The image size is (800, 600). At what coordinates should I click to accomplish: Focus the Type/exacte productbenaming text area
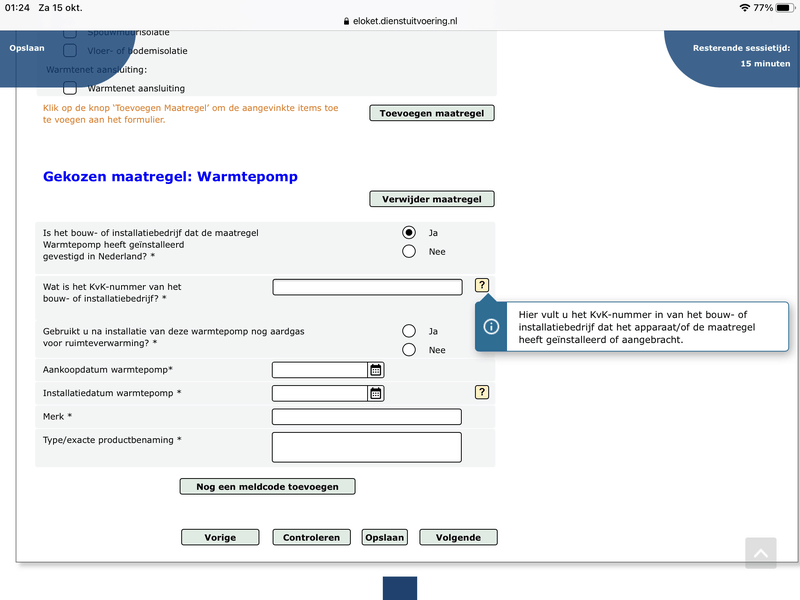(x=367, y=447)
